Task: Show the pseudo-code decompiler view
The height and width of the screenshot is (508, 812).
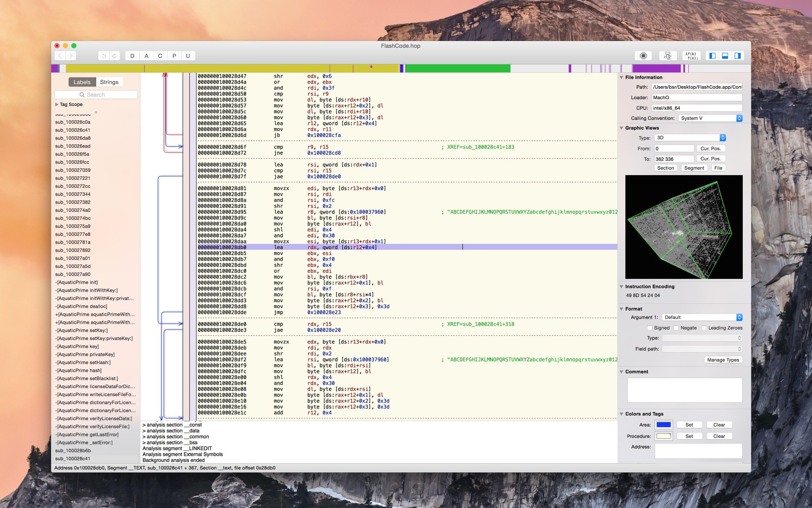Action: [691, 56]
